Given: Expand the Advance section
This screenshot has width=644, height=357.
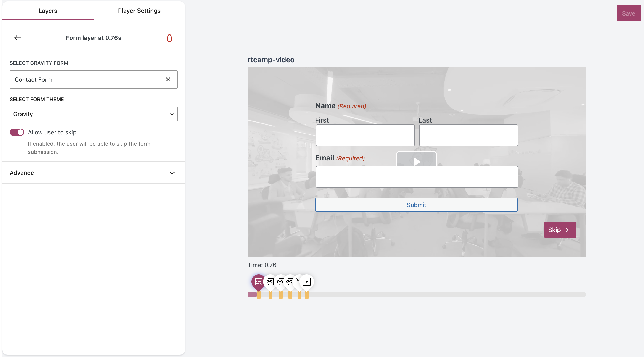Looking at the screenshot, I should tap(93, 173).
